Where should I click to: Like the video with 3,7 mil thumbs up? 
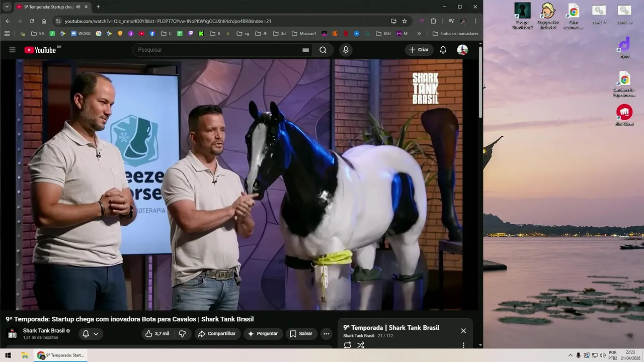[157, 334]
